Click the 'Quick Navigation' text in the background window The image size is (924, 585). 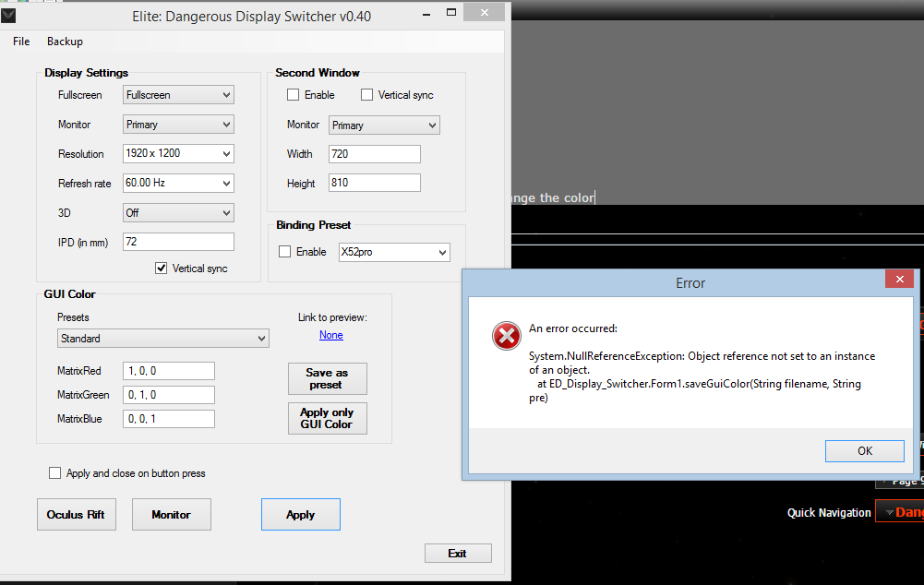[829, 512]
